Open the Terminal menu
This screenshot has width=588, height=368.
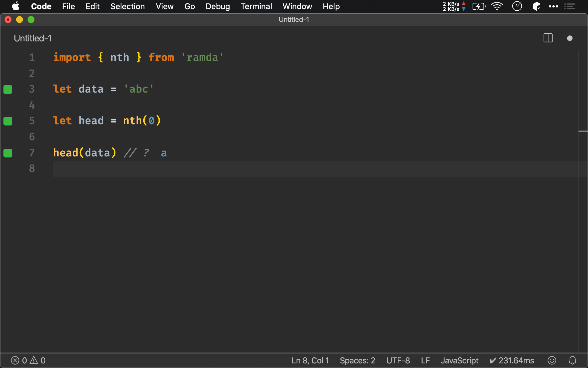click(x=256, y=6)
